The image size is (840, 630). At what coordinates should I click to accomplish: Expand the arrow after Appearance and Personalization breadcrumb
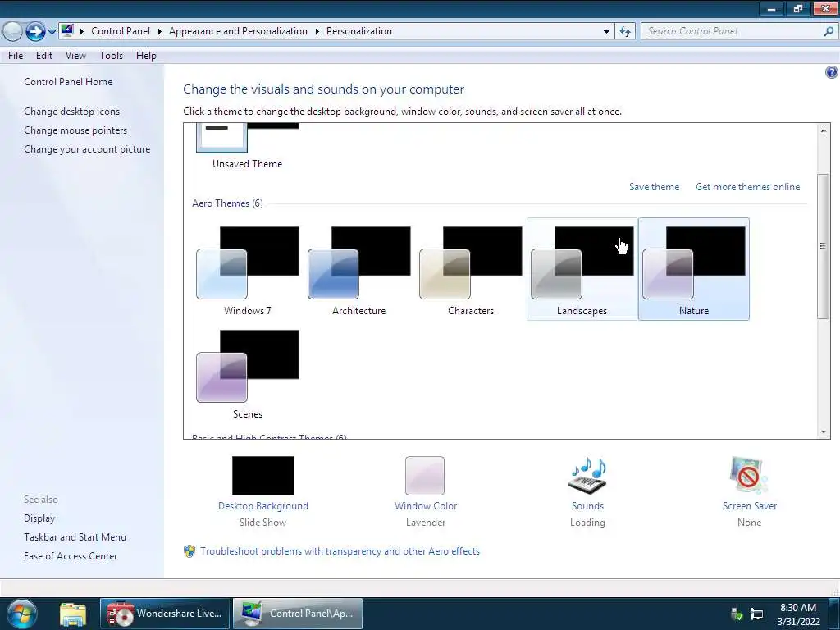tap(317, 32)
